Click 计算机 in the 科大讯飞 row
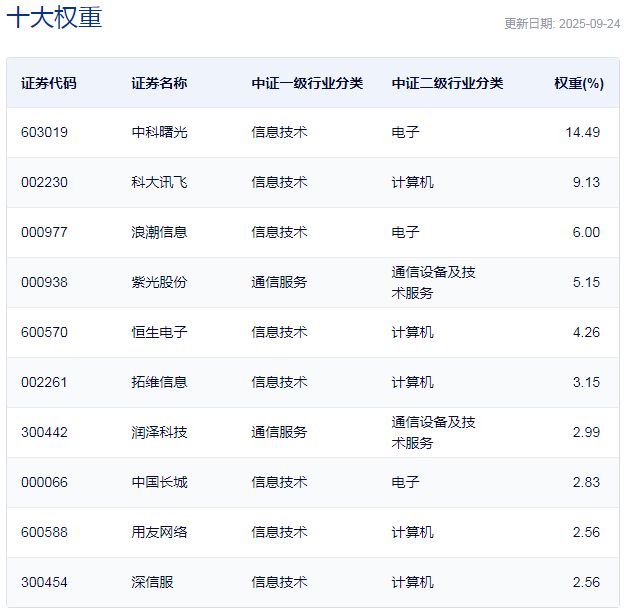 coord(413,182)
